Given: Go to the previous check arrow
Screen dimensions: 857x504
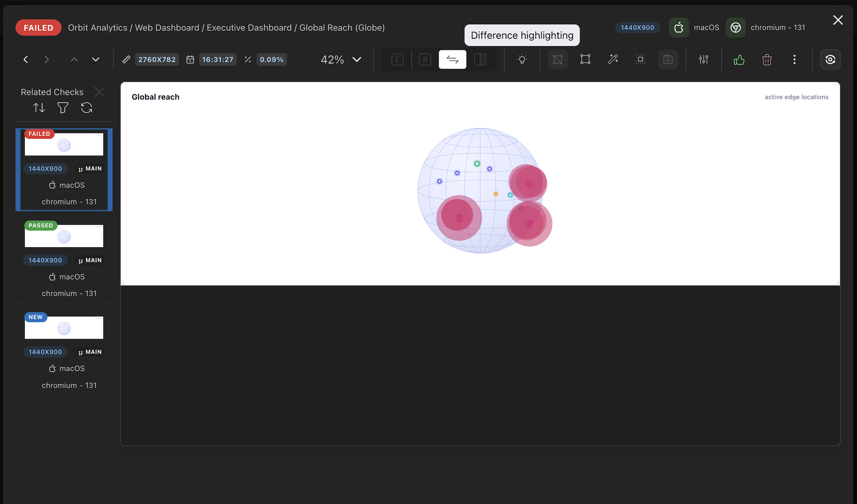Looking at the screenshot, I should (x=26, y=60).
